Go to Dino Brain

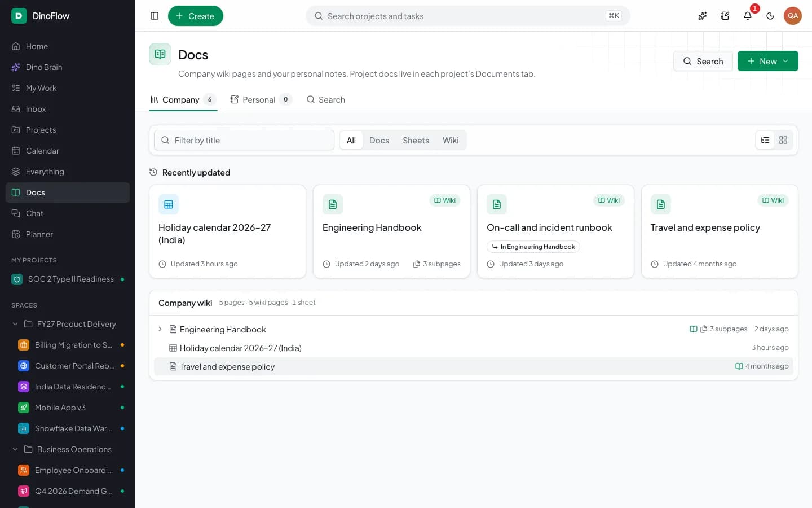[68, 67]
